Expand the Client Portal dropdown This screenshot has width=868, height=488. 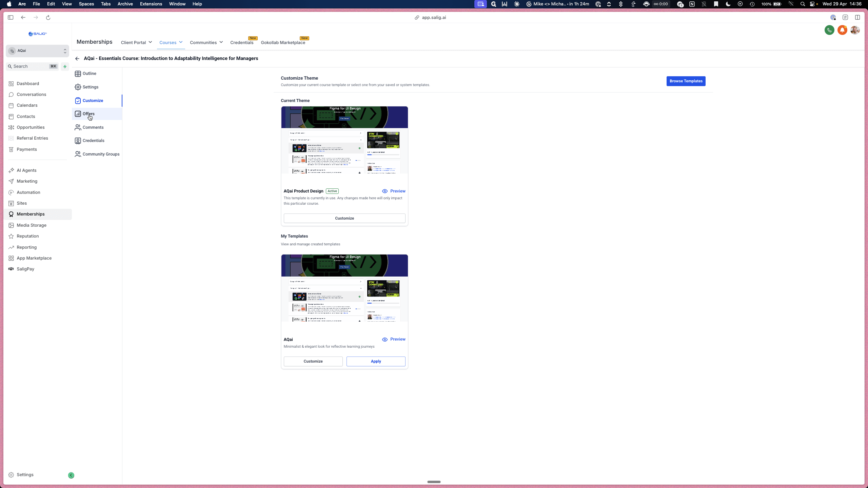click(x=136, y=42)
